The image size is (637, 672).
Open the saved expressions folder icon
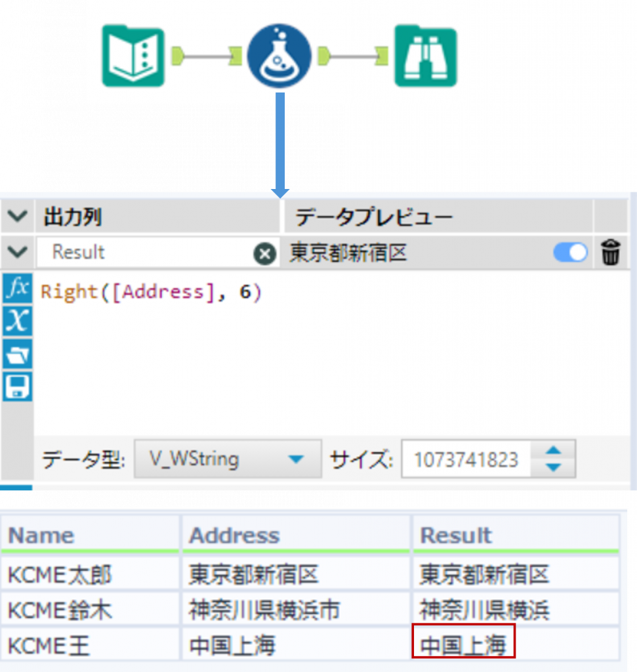point(17,354)
